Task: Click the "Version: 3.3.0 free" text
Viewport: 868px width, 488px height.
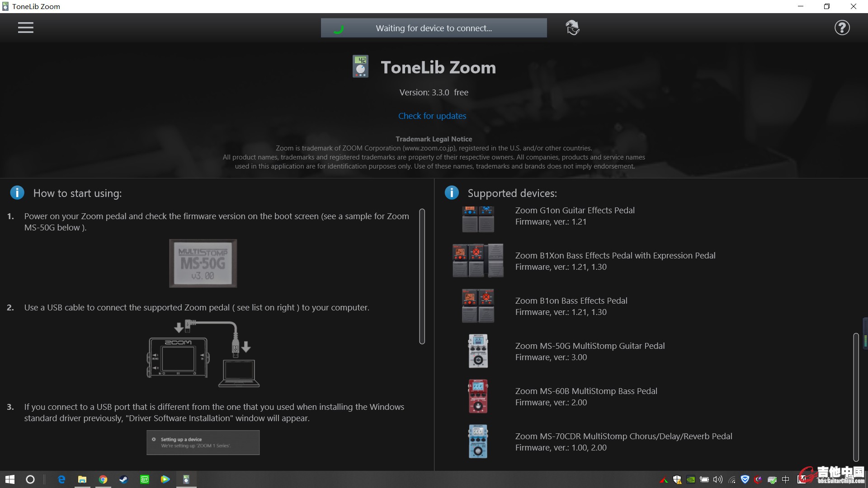Action: click(434, 92)
